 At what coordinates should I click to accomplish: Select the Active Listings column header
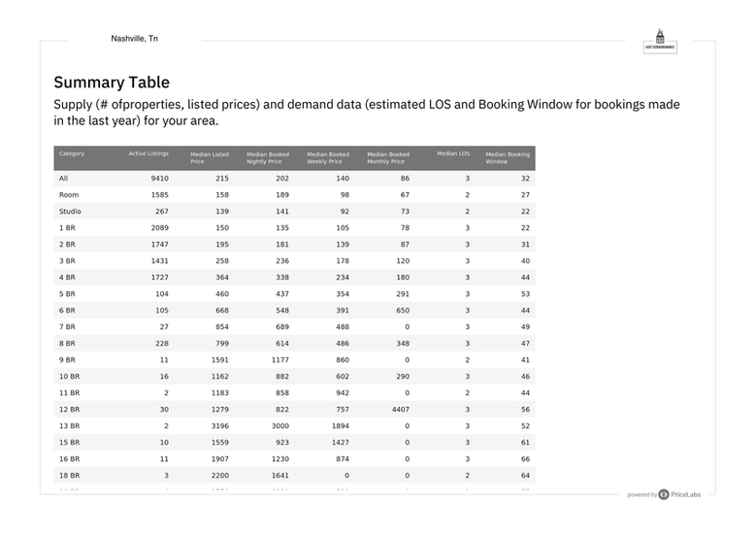pyautogui.click(x=148, y=153)
